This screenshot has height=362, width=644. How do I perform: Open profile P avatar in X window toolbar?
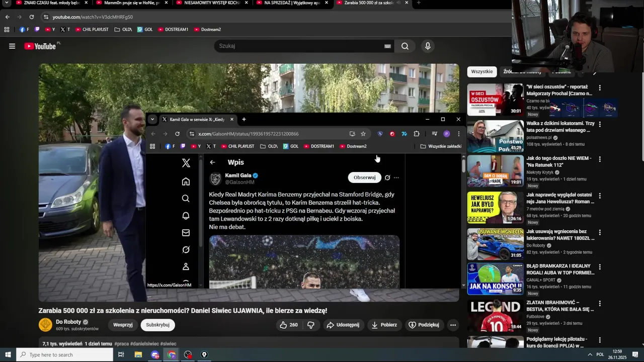tap(446, 134)
